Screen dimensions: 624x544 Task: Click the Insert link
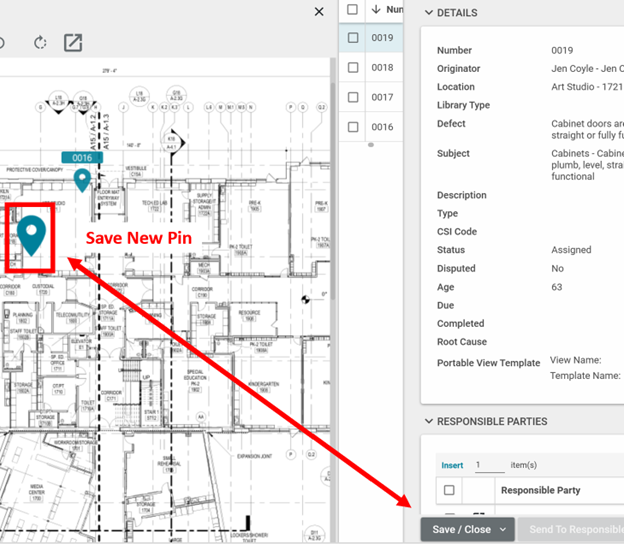point(452,465)
